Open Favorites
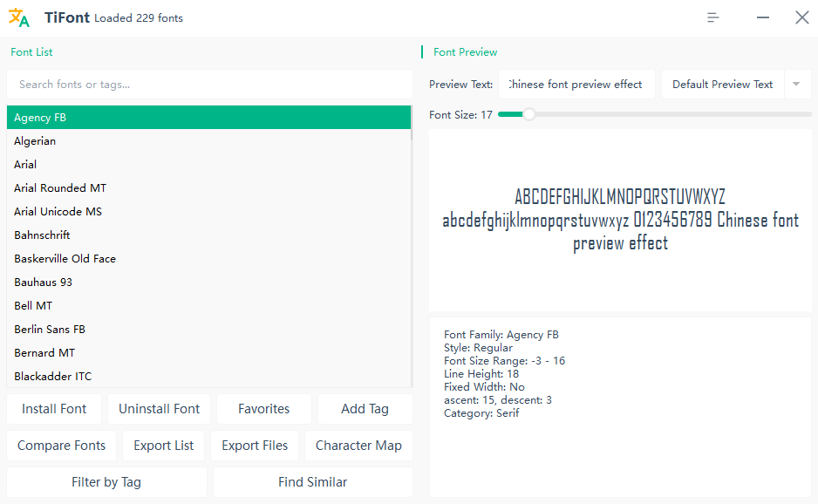This screenshot has width=818, height=504. [263, 408]
